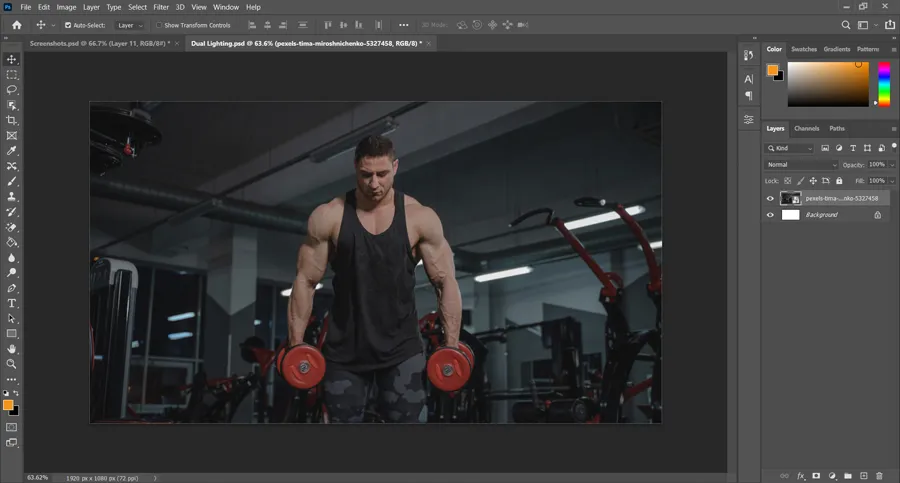Select the Lasso tool
Image resolution: width=900 pixels, height=483 pixels.
click(x=12, y=90)
